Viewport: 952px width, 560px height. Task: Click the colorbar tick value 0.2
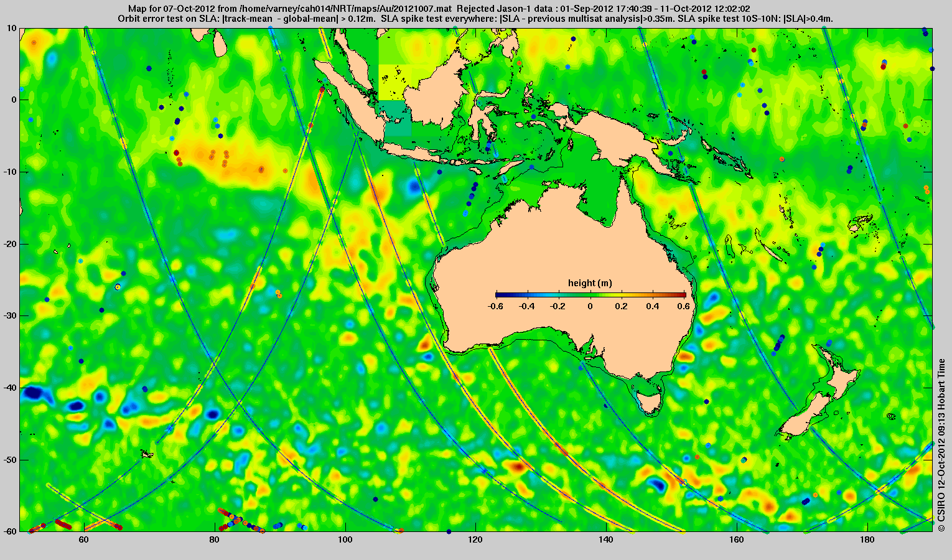pos(622,306)
